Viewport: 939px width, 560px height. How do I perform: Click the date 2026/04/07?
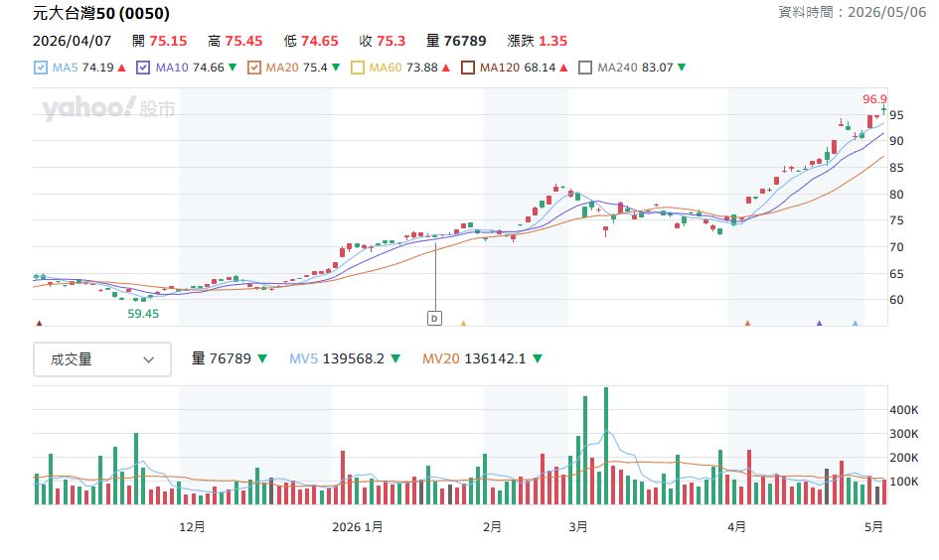pyautogui.click(x=72, y=42)
